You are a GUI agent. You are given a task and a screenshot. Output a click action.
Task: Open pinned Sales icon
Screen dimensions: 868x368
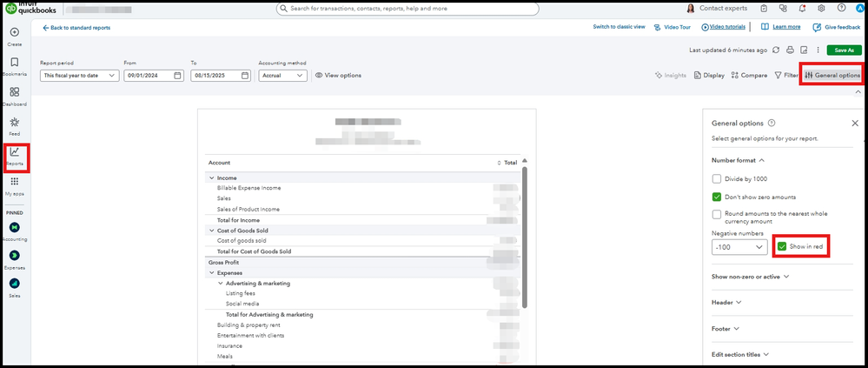click(x=15, y=284)
